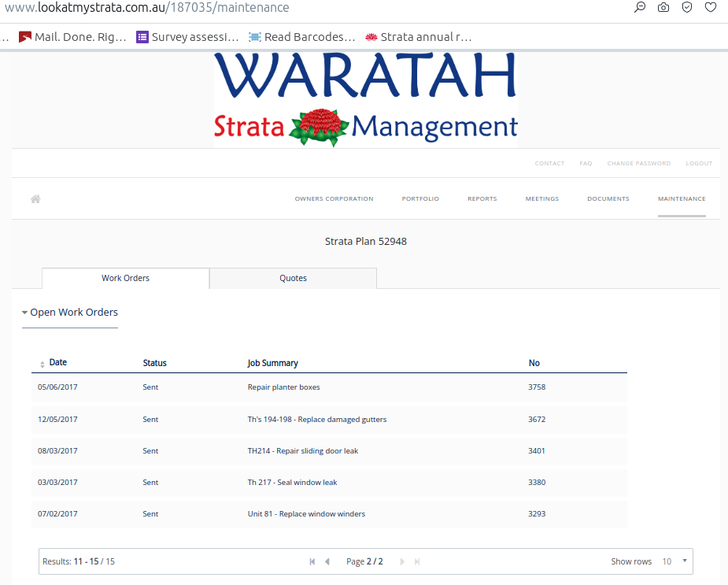Click the Change Password link
The width and height of the screenshot is (728, 585).
639,164
